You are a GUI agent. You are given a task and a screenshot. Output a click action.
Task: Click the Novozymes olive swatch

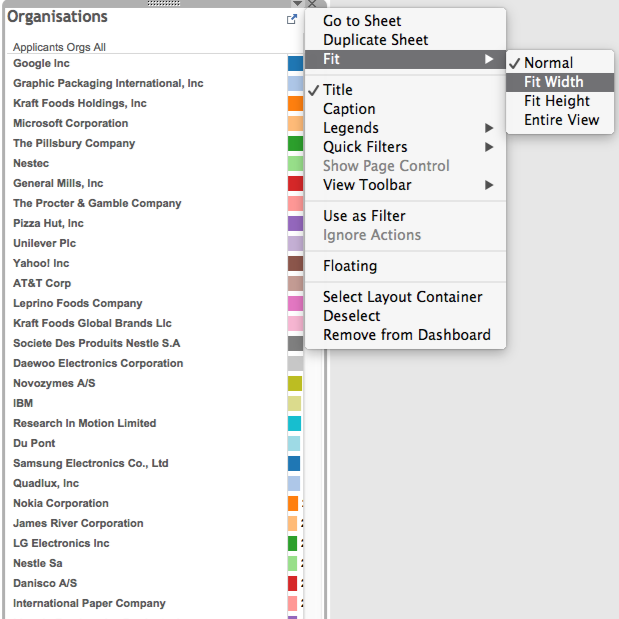tap(295, 383)
